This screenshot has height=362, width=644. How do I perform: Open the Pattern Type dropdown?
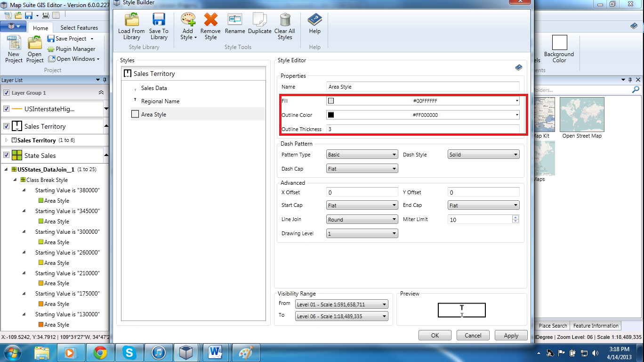(362, 155)
